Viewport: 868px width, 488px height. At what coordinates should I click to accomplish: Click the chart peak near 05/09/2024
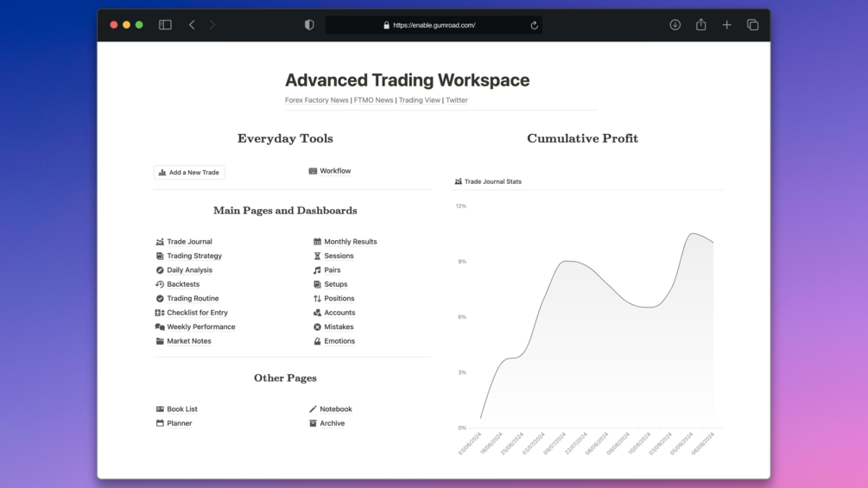[x=692, y=233]
